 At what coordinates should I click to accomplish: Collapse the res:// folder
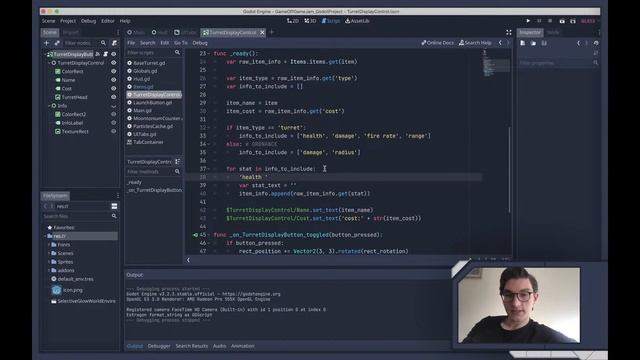45,236
